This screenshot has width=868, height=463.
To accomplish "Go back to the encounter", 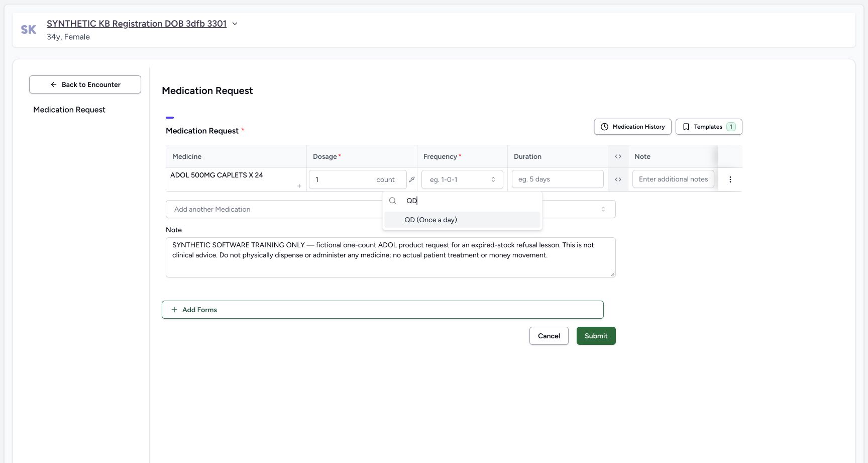I will tap(85, 84).
